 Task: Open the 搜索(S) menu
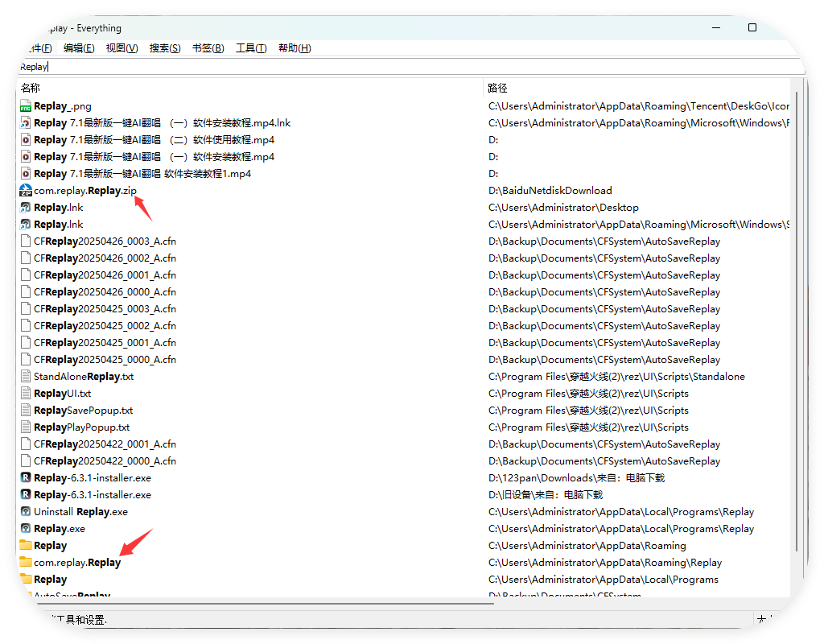tap(165, 48)
